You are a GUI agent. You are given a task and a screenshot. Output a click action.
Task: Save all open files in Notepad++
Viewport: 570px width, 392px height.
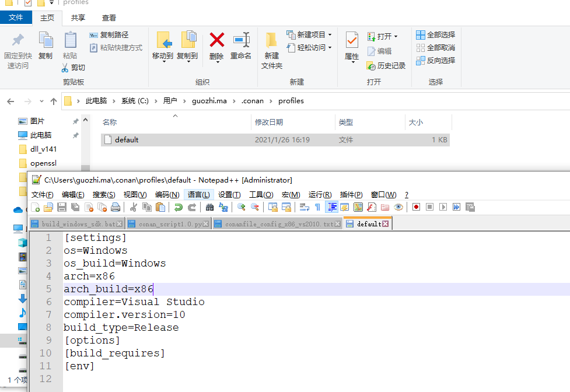[x=76, y=208]
